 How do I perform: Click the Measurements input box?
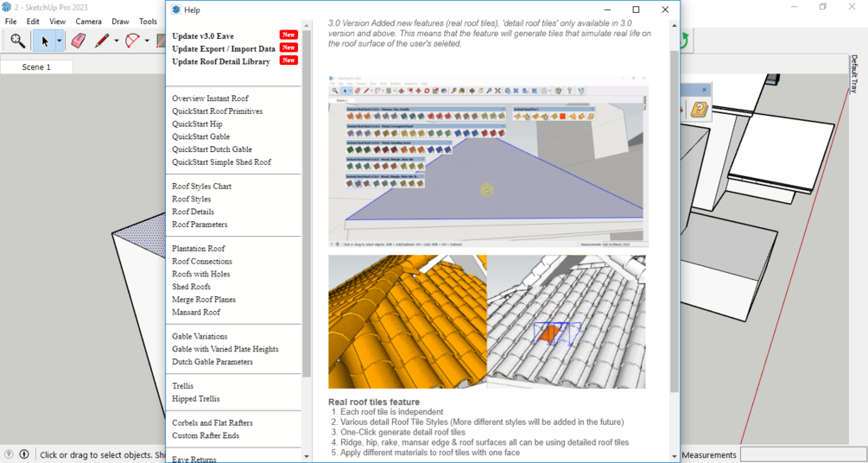click(x=802, y=454)
